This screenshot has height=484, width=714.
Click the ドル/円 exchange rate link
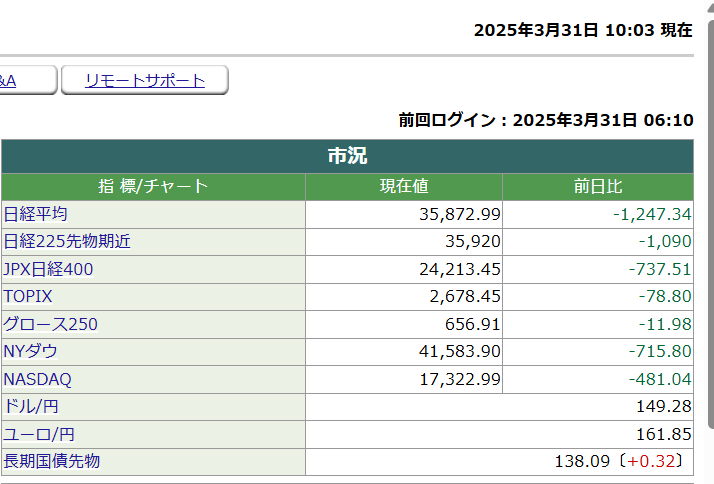[x=30, y=407]
